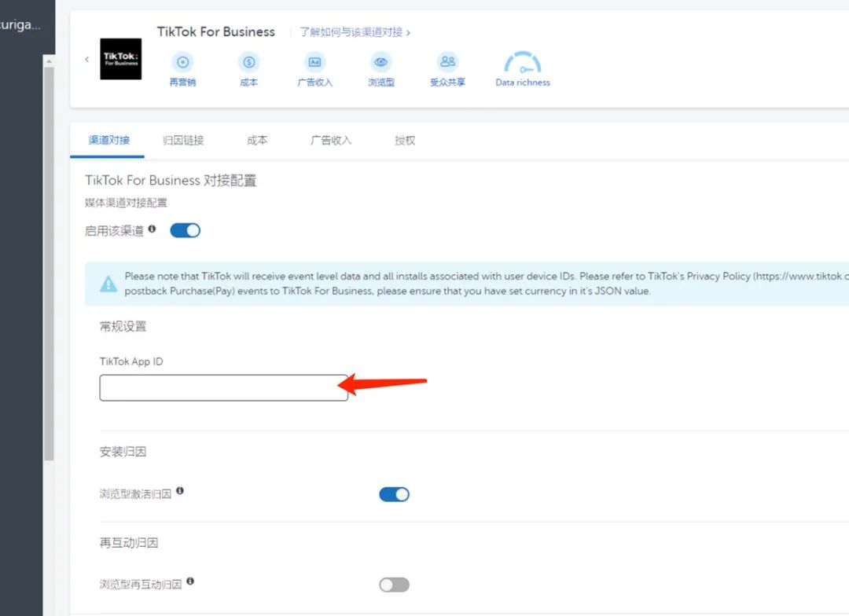Click the left sidebar vertical scrollbar

click(49, 262)
